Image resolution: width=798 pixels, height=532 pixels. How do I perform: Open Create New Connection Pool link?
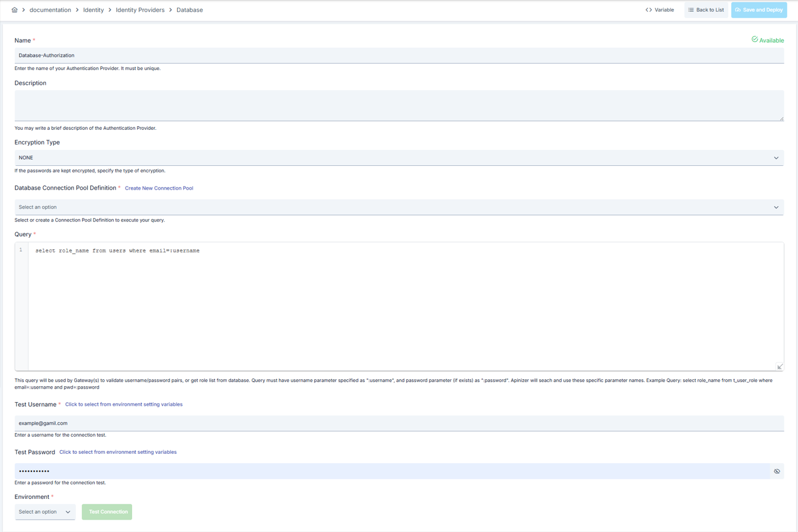pos(159,188)
